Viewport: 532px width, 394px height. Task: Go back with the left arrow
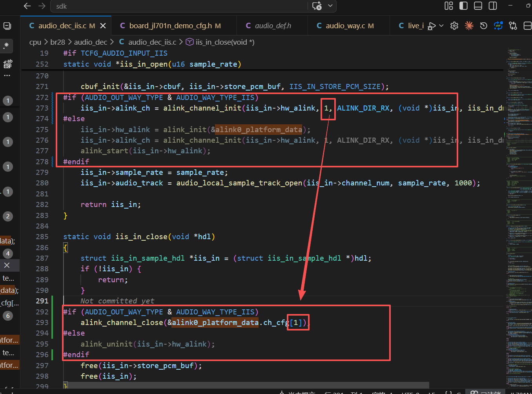(x=27, y=6)
